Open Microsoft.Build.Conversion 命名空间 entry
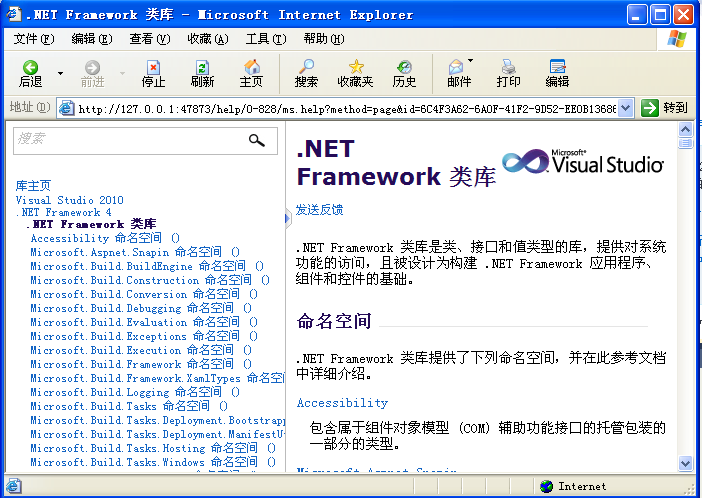This screenshot has width=702, height=498. pos(144,294)
